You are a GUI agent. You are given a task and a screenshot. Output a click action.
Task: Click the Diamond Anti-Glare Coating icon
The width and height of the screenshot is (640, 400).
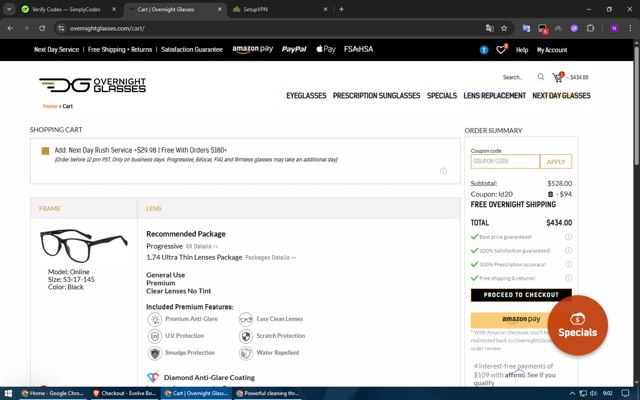153,377
